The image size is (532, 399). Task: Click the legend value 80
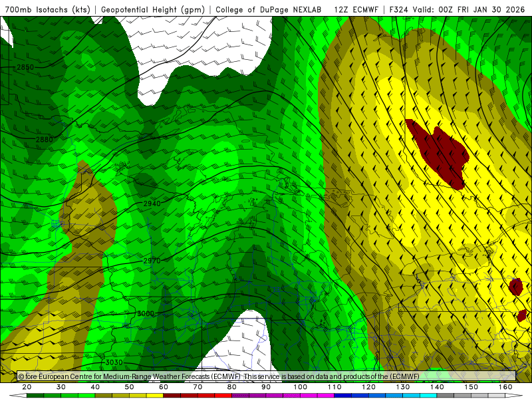pyautogui.click(x=232, y=387)
